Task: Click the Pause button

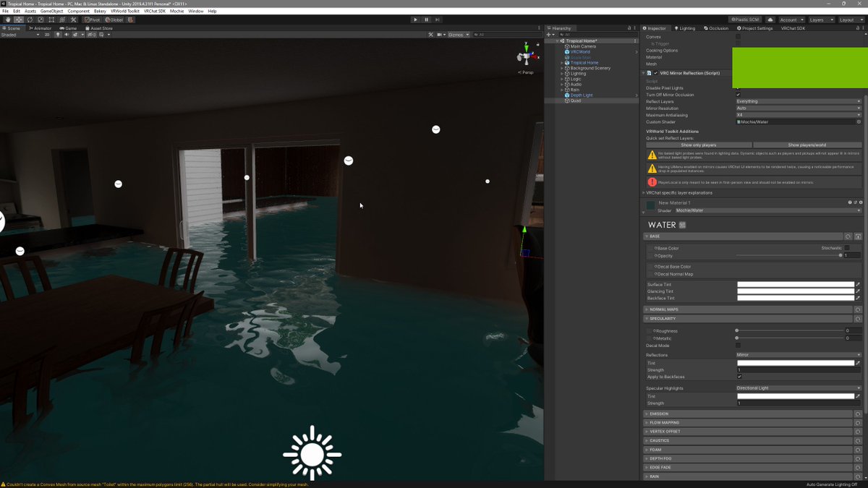Action: 426,20
